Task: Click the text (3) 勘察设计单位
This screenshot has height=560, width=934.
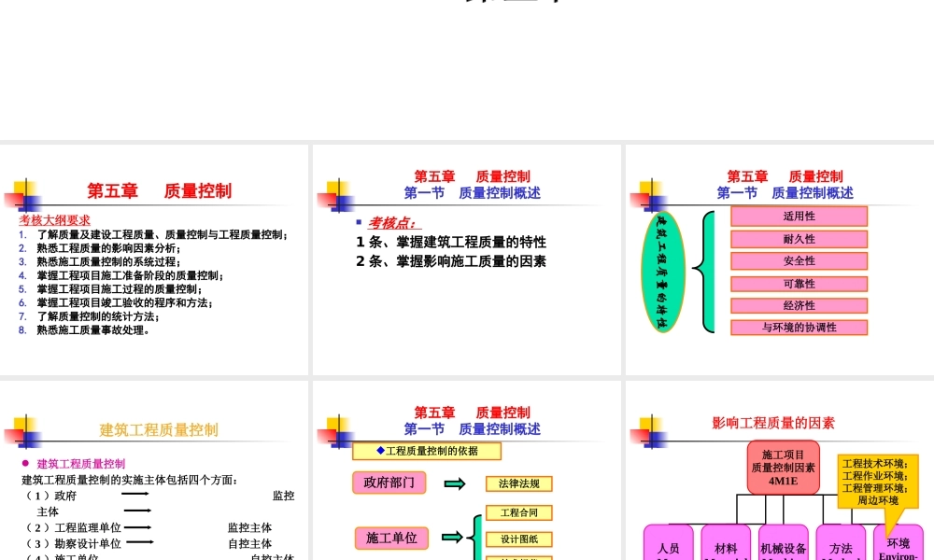Action: (x=72, y=543)
